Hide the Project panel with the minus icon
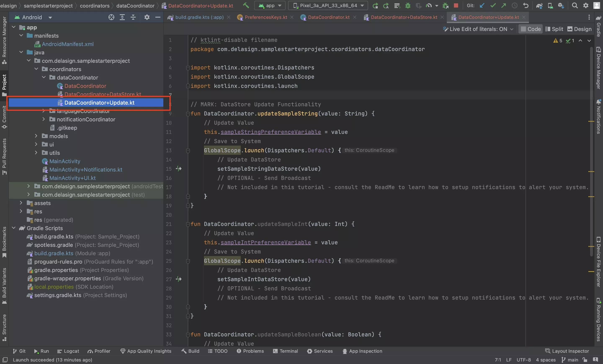603x364 pixels. (158, 17)
